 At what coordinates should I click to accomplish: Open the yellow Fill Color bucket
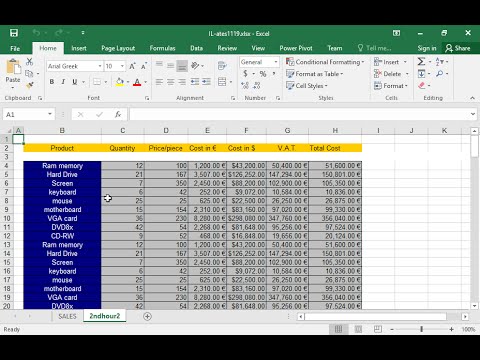(119, 82)
